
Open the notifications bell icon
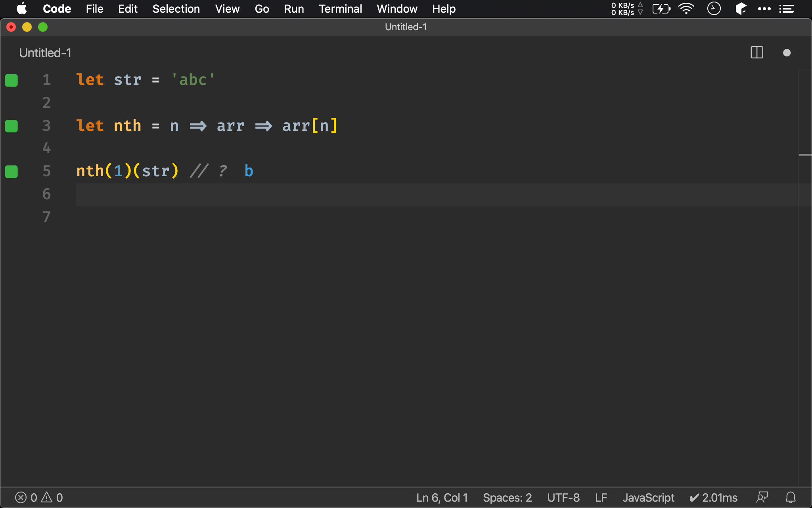791,498
